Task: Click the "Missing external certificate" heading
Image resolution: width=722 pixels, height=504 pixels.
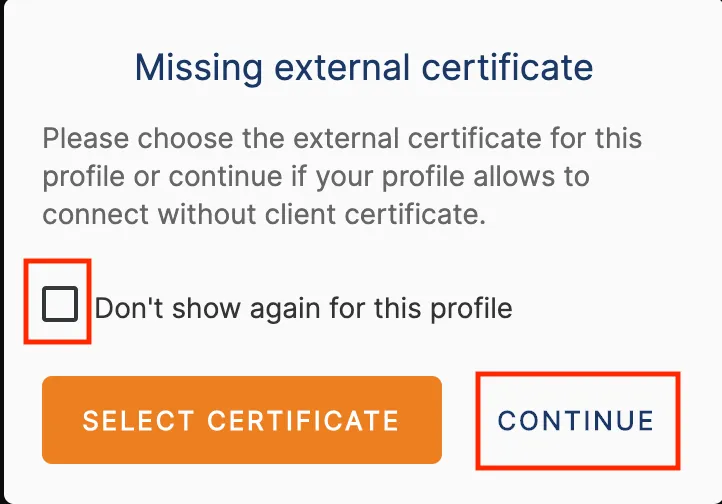Action: 364,68
